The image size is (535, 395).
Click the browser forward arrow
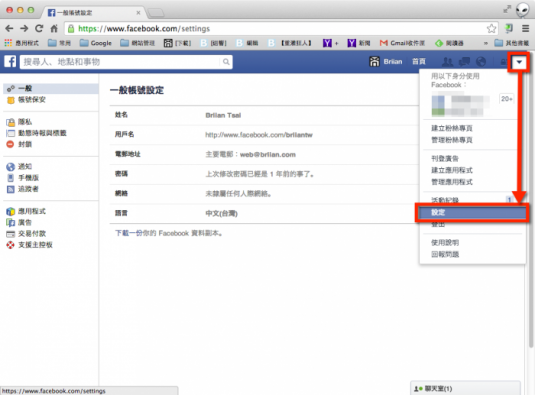24,29
